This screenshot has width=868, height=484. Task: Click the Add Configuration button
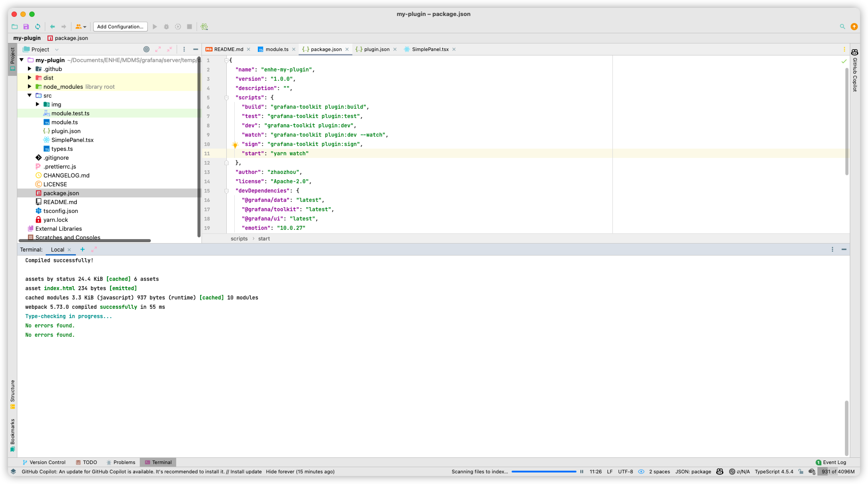[x=120, y=27]
